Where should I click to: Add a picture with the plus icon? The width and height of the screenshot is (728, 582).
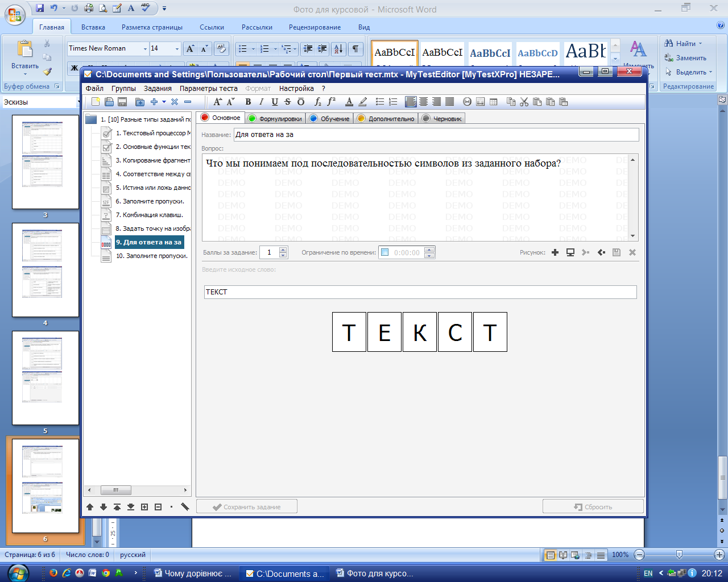click(x=555, y=252)
